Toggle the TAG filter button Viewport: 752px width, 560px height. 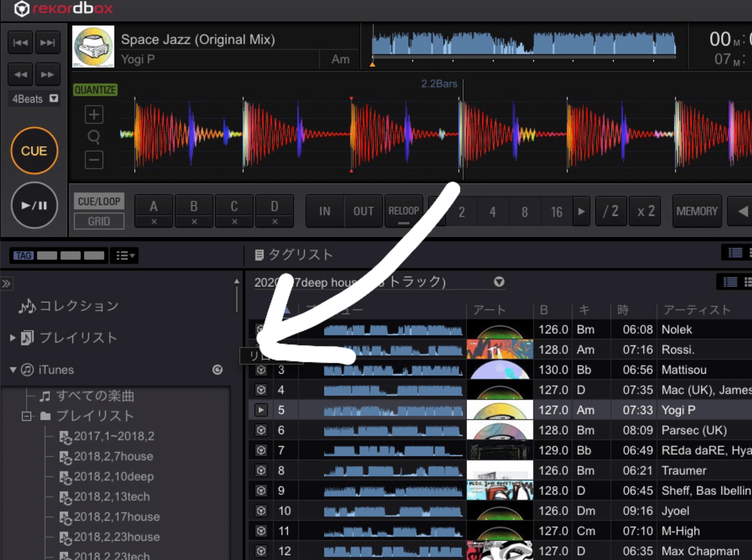[23, 255]
